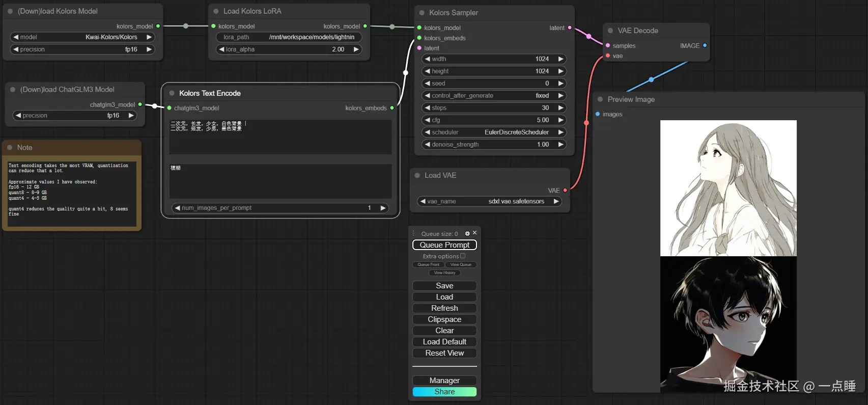Click Load Default

tap(444, 342)
